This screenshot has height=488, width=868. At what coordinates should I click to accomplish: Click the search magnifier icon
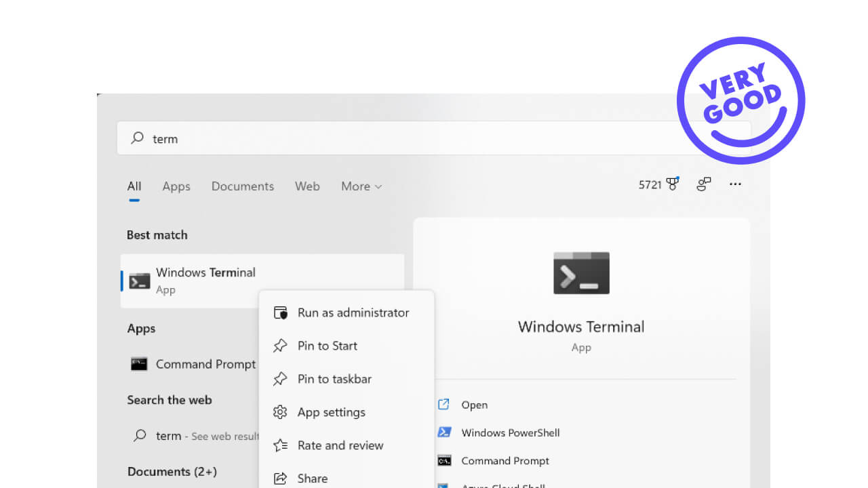point(136,138)
